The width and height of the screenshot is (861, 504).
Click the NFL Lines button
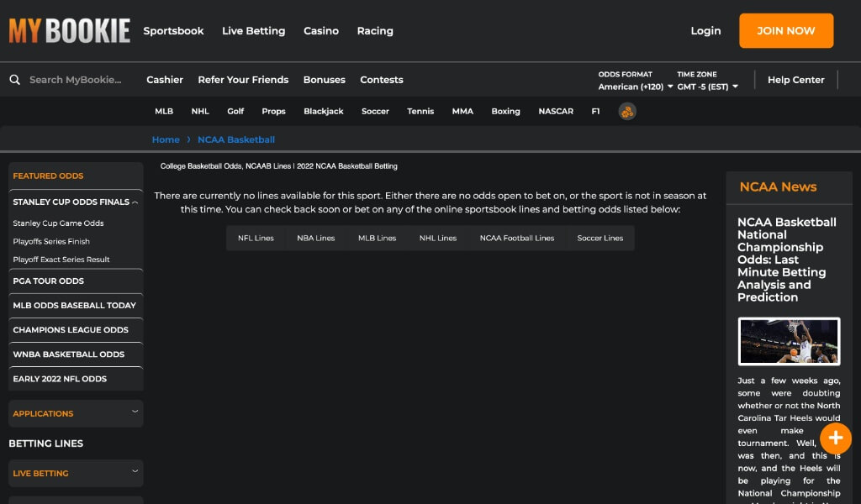click(256, 238)
